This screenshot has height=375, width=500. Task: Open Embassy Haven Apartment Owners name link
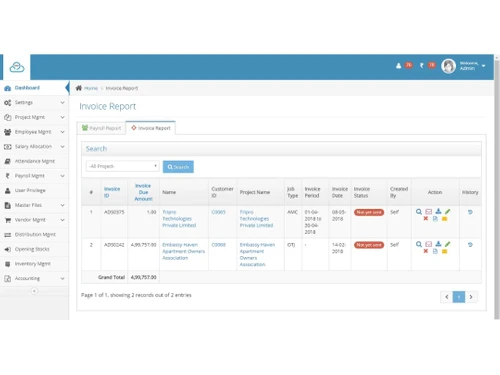click(183, 251)
